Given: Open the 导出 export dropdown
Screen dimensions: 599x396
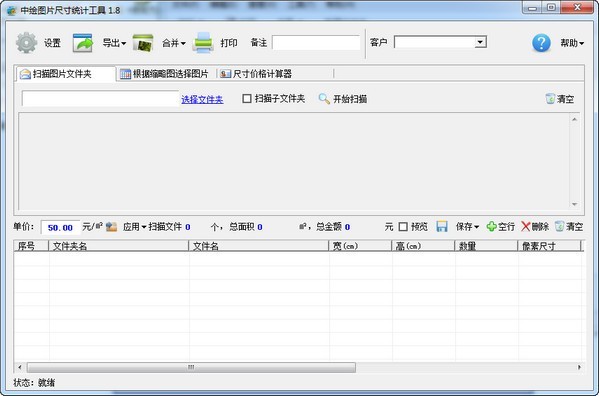Looking at the screenshot, I should coord(114,43).
